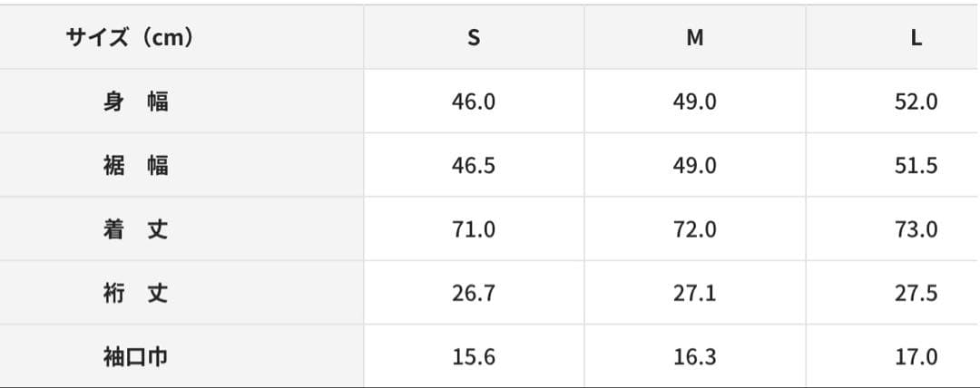
Task: Select the 71.0 着丈 value
Action: coord(474,229)
